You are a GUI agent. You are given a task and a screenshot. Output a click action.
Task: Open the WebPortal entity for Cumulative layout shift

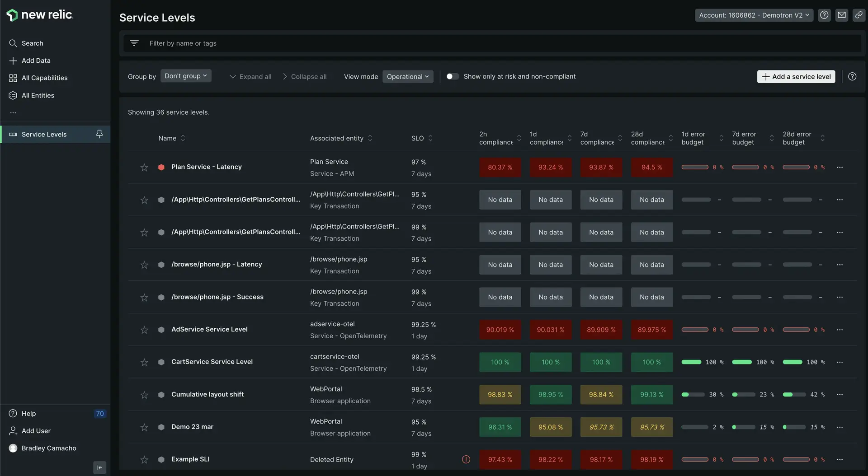tap(326, 389)
